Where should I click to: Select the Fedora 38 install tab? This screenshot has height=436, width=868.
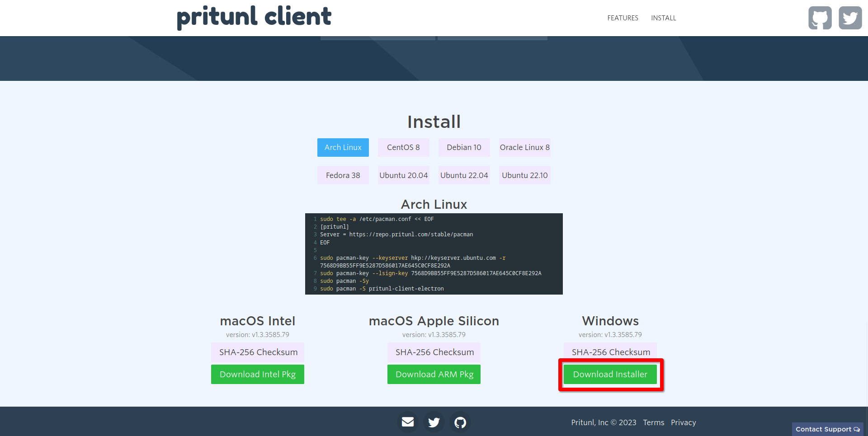pos(343,175)
